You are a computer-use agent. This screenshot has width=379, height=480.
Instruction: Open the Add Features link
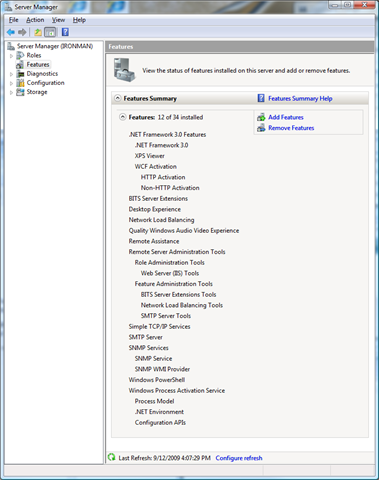pos(286,117)
